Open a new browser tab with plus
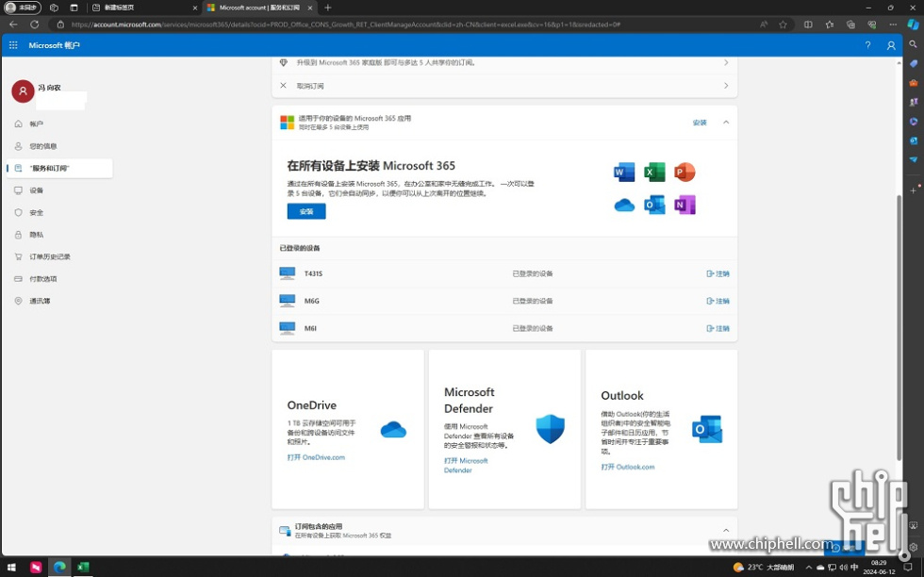Viewport: 924px width, 577px height. coord(328,8)
